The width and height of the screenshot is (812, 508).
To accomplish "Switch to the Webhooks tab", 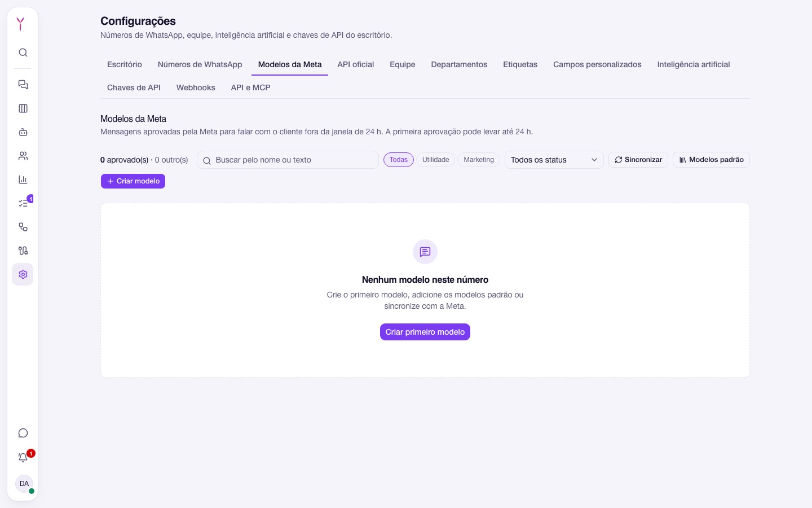I will (x=196, y=87).
